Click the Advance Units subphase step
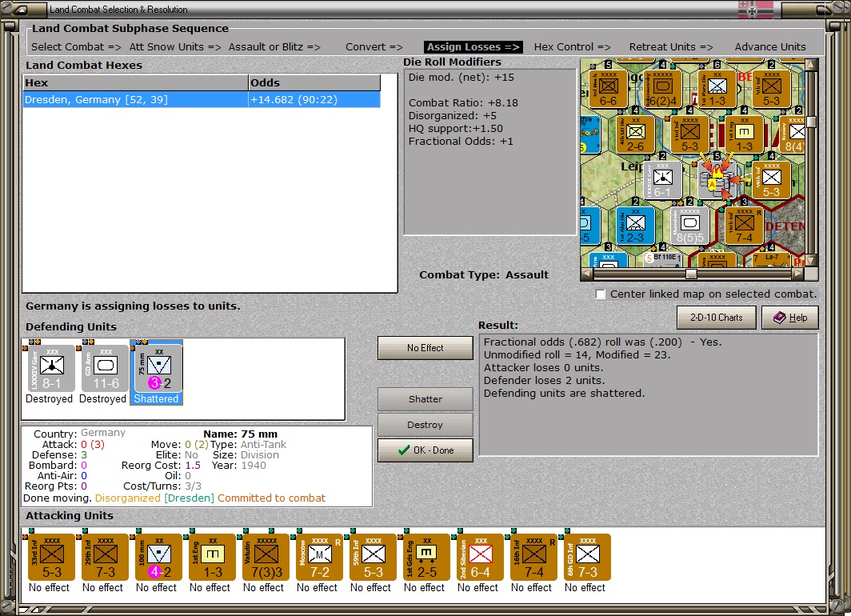The width and height of the screenshot is (851, 616). click(770, 46)
